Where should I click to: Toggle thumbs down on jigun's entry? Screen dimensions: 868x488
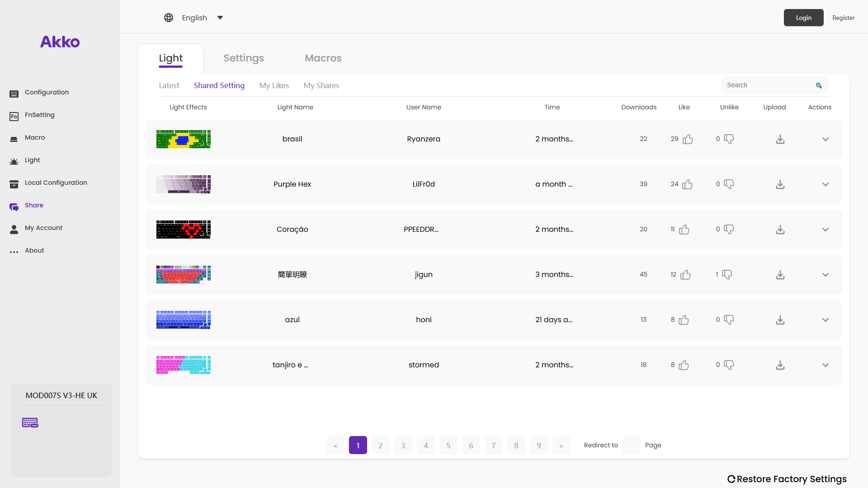(727, 274)
